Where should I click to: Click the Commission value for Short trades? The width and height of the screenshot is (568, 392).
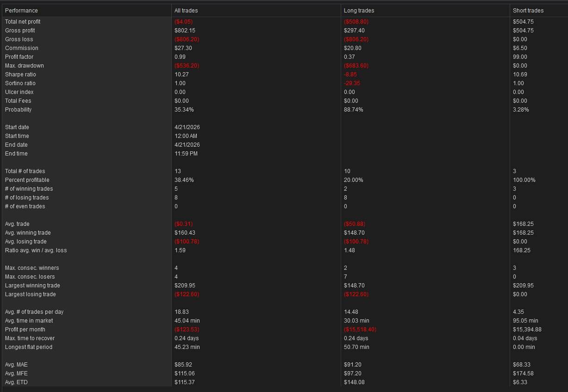click(x=520, y=48)
